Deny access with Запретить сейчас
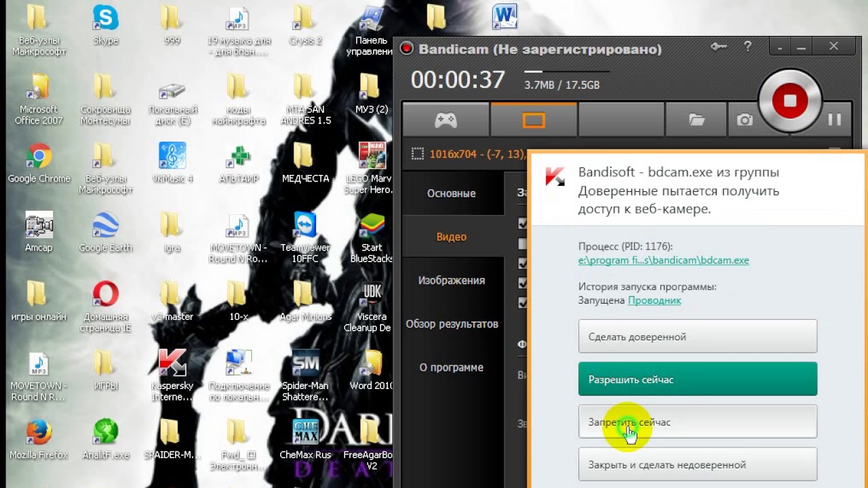 pos(698,422)
